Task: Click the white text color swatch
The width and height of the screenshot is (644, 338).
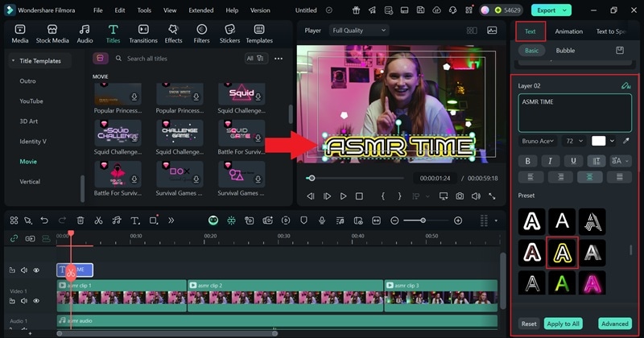Action: pos(598,141)
